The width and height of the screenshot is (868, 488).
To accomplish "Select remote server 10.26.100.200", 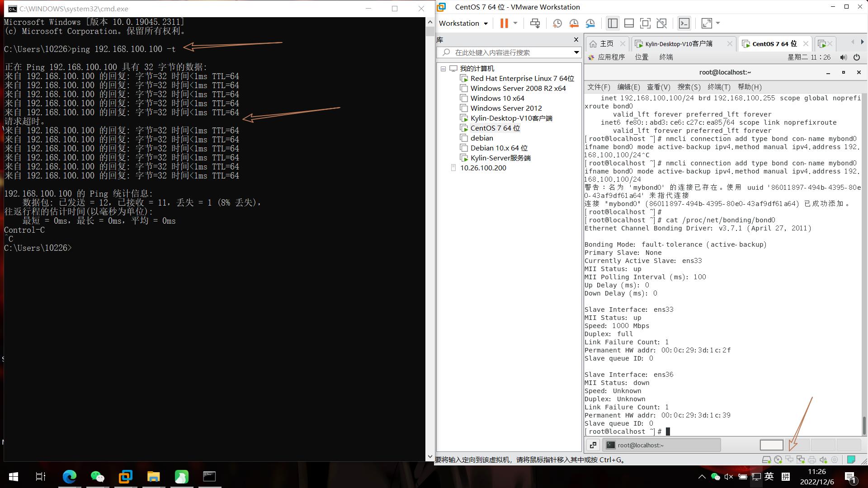I will (483, 168).
